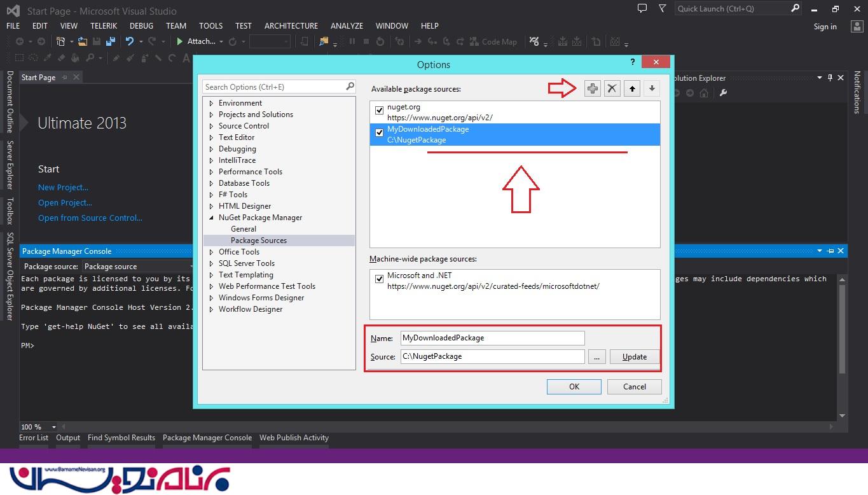Expand the SQL Server Tools node
868x495 pixels.
(x=212, y=263)
